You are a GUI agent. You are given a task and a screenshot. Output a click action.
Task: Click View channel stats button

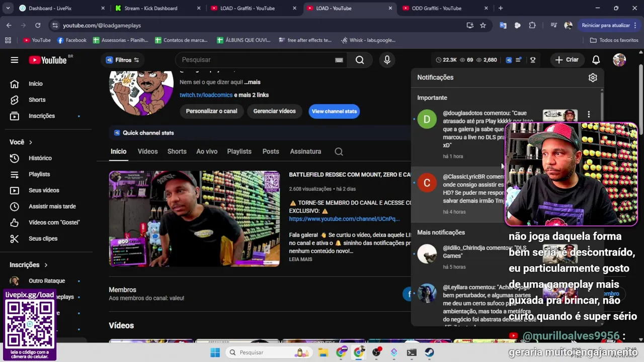334,111
